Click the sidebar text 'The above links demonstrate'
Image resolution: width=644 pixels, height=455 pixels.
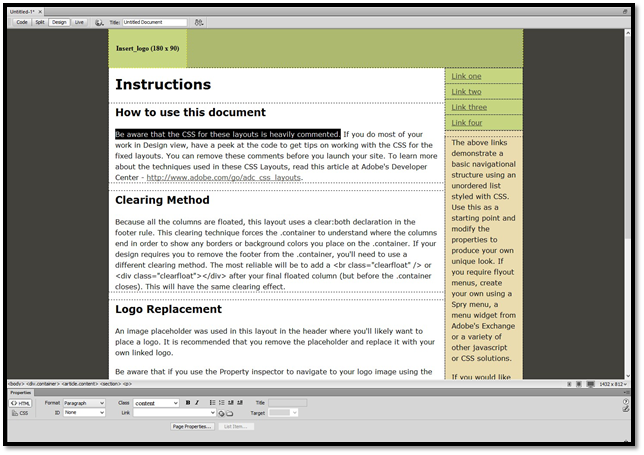pos(479,148)
